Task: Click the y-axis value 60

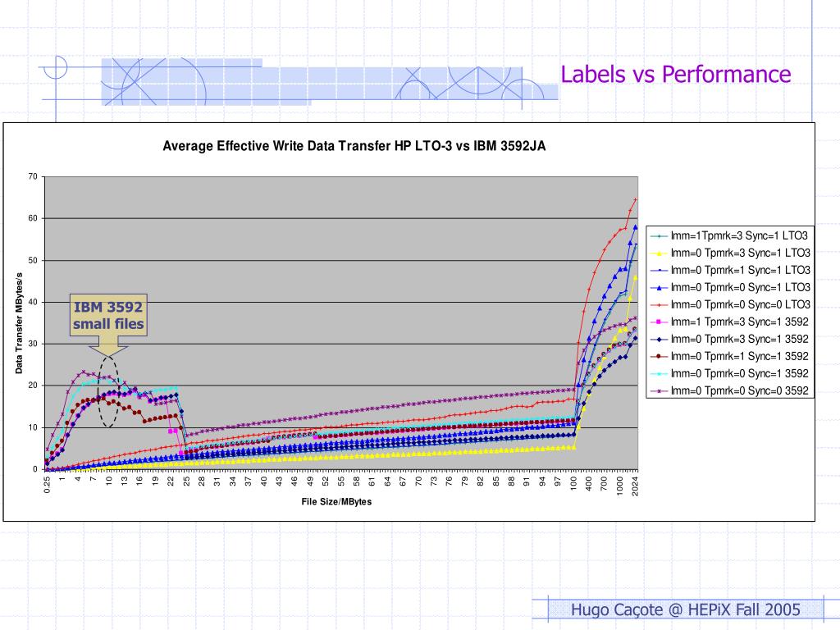Action: (x=33, y=218)
